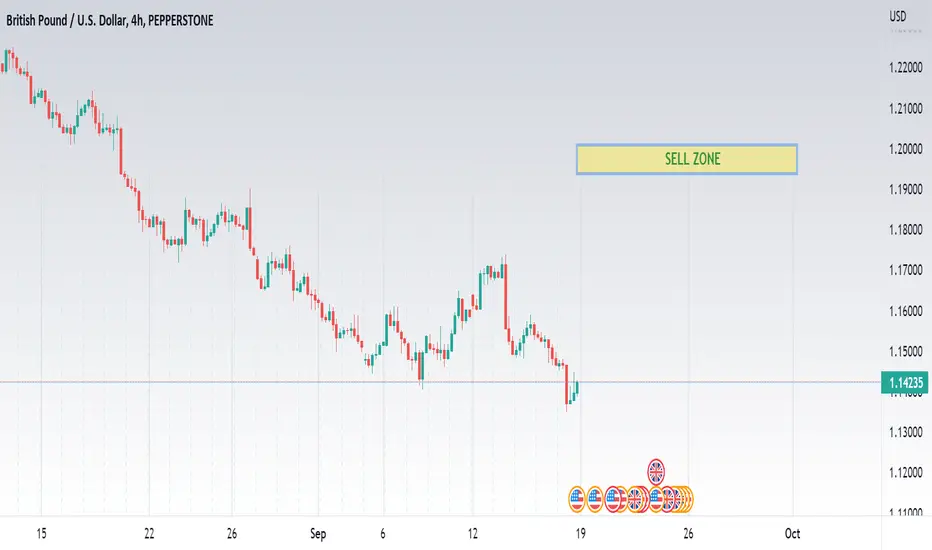Click the British Pound / U.S. Dollar chart title
This screenshot has width=932, height=550.
click(109, 20)
